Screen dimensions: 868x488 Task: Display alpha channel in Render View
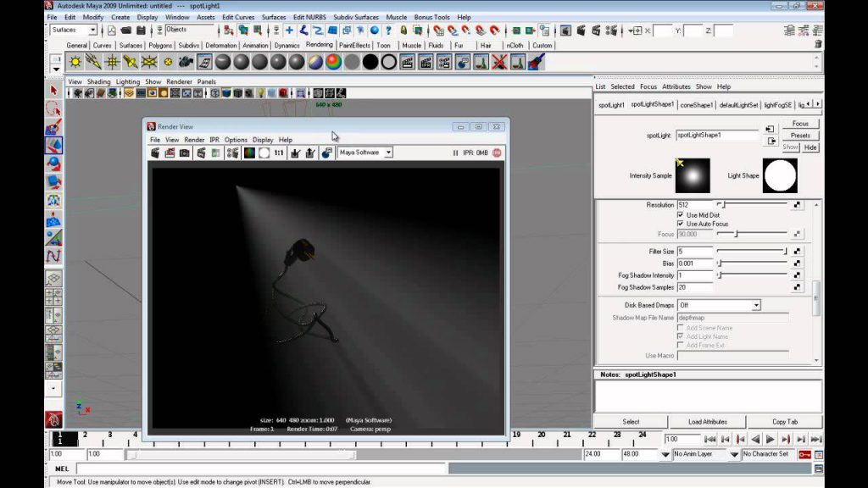click(x=264, y=152)
